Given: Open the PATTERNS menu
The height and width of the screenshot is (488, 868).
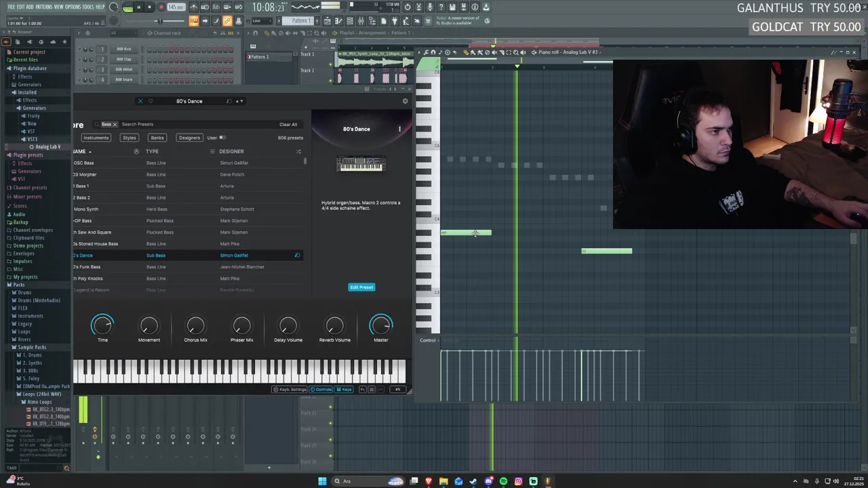Looking at the screenshot, I should click(x=43, y=7).
